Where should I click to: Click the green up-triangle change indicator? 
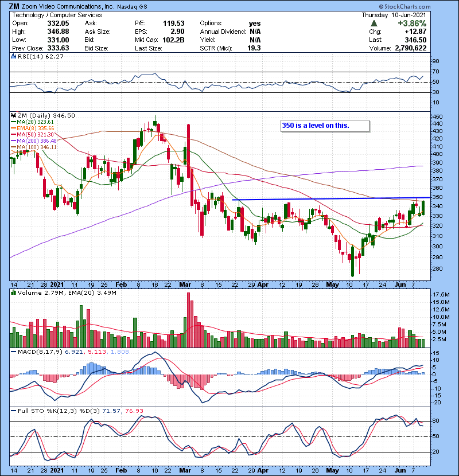click(374, 24)
